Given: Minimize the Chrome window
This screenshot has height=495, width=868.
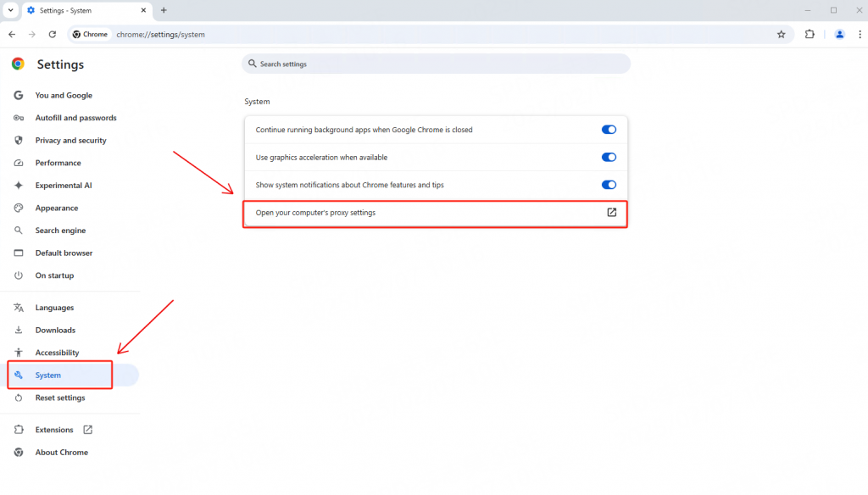Looking at the screenshot, I should pos(808,10).
